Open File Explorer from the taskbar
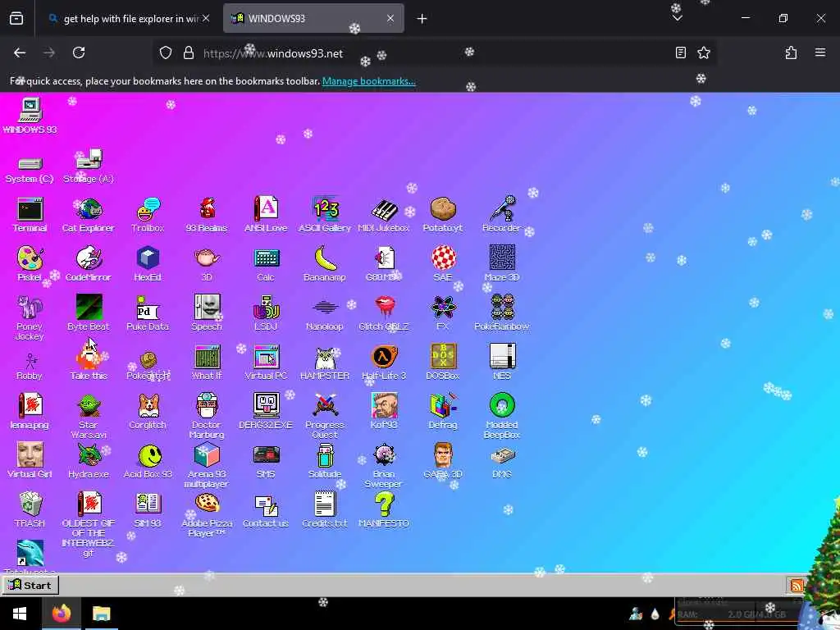 click(101, 613)
